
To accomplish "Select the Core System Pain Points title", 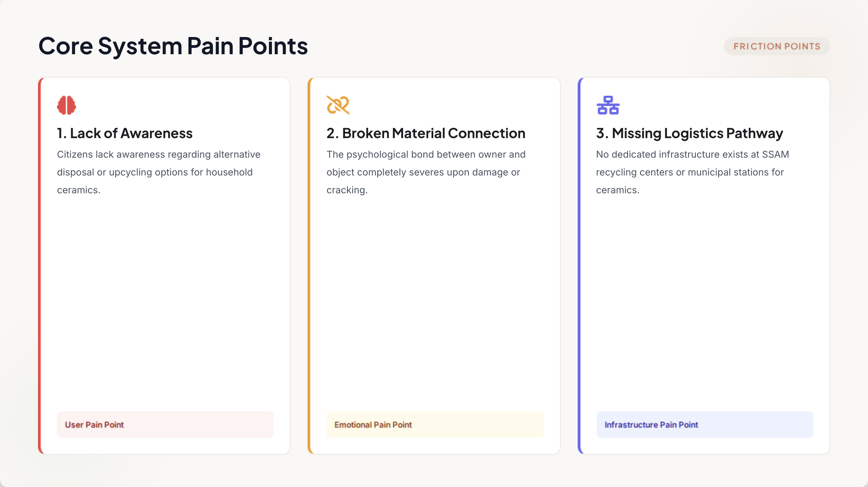I will point(173,46).
